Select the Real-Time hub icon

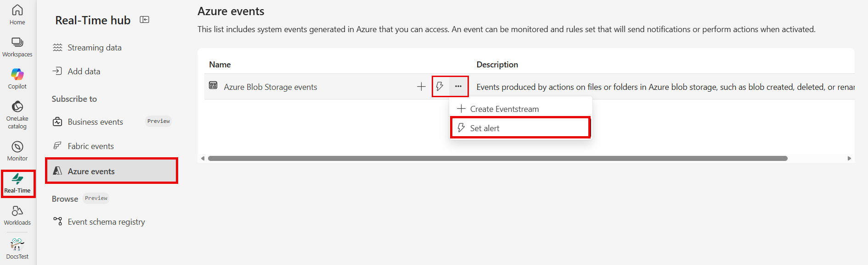pyautogui.click(x=17, y=183)
